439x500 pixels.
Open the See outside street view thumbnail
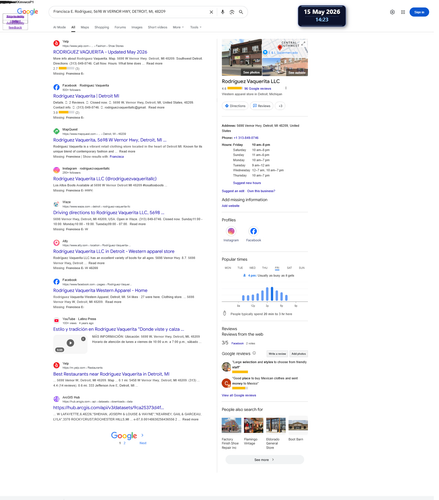tap(285, 67)
